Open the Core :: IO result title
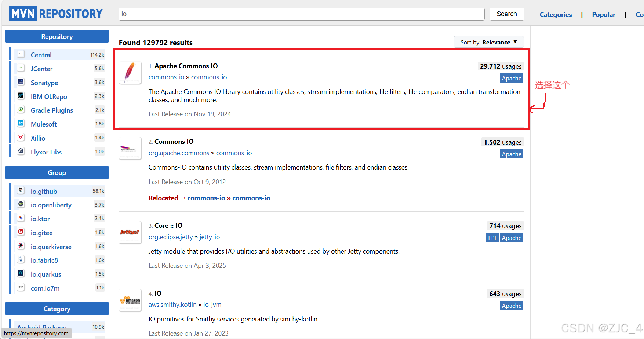Image resolution: width=644 pixels, height=339 pixels. 168,226
